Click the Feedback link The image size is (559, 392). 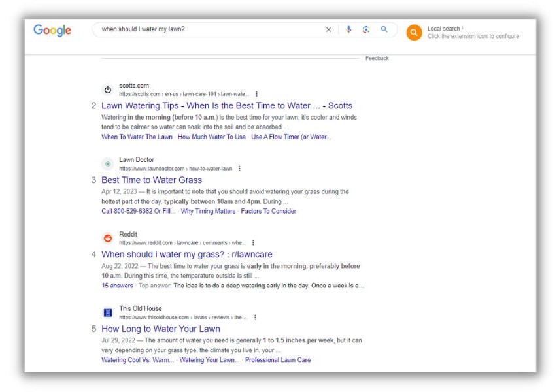pos(377,57)
